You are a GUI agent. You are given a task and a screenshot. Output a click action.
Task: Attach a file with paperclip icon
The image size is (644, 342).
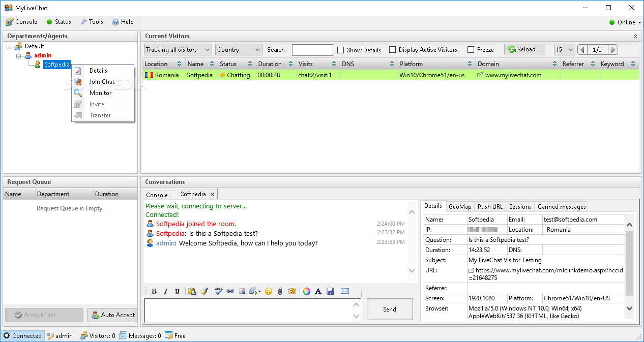point(280,291)
